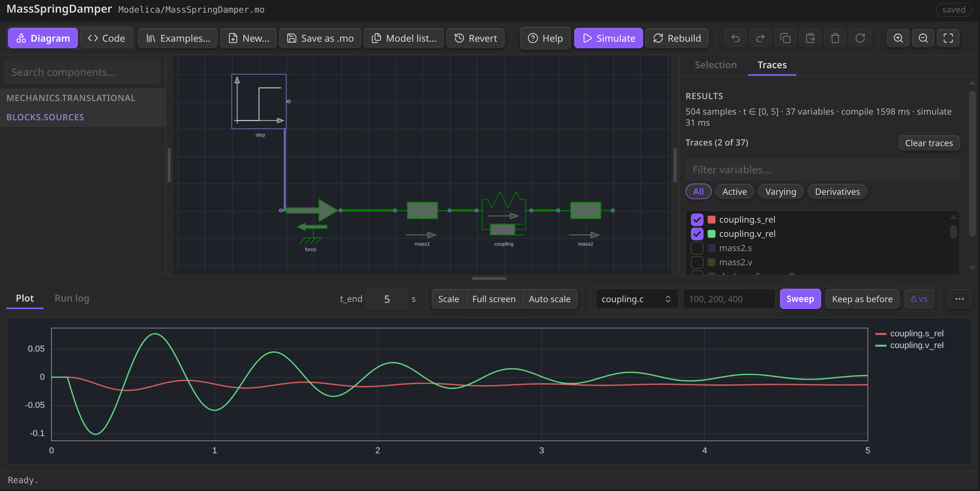980x491 pixels.
Task: Click the sweep values field 100, 200, 400
Action: (729, 299)
